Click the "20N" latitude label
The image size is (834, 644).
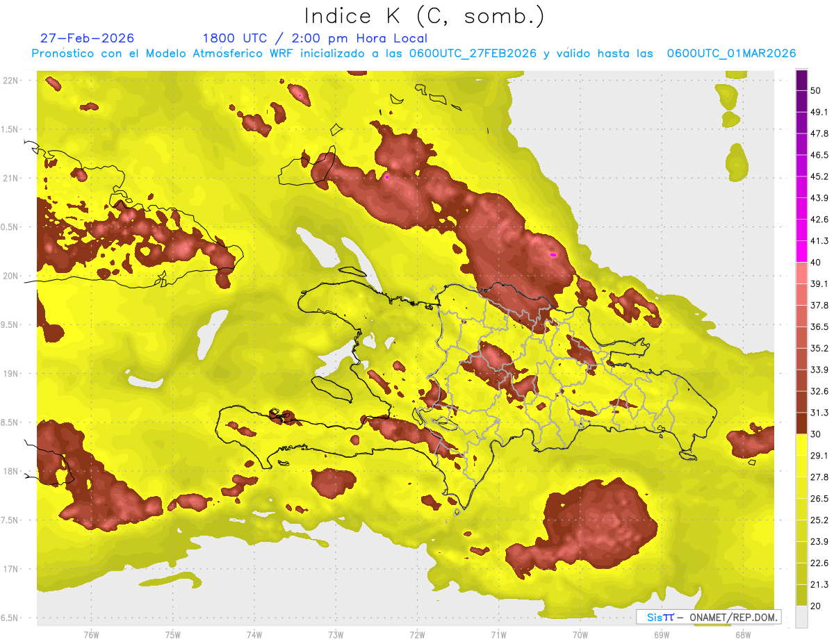click(x=10, y=276)
